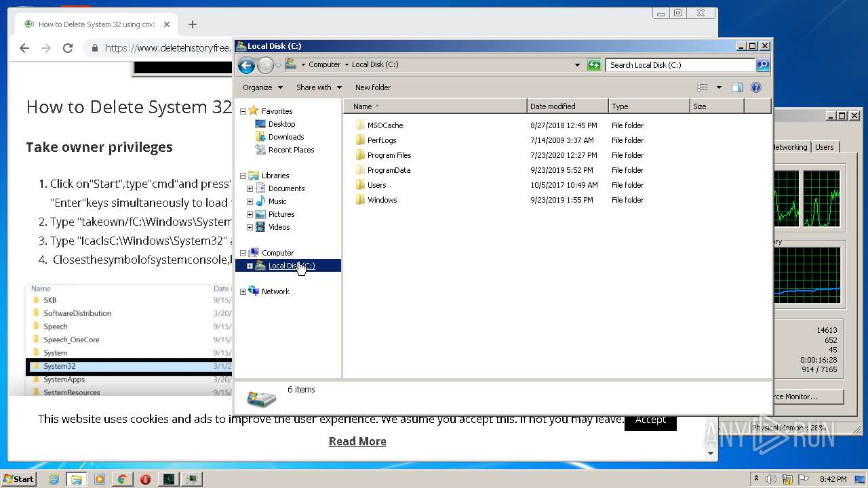This screenshot has width=868, height=488.
Task: Reload the browser page
Action: [x=68, y=48]
